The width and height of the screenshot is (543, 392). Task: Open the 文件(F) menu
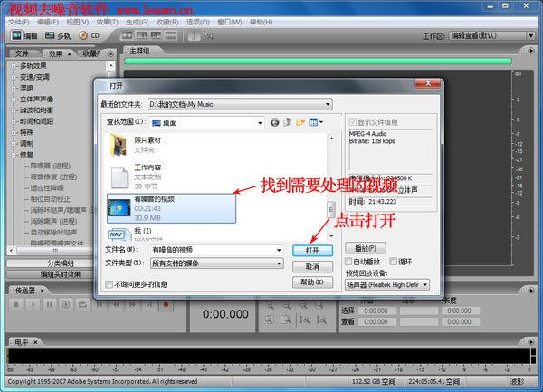19,22
